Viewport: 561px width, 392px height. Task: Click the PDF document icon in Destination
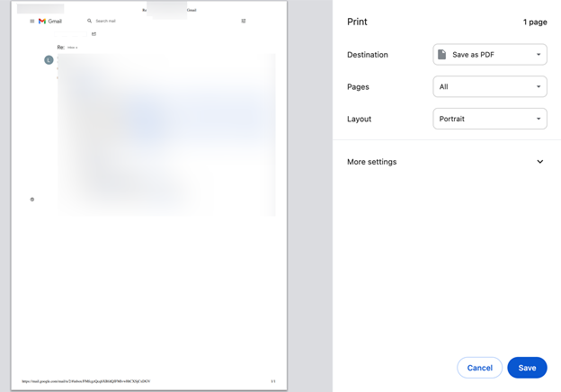[441, 54]
